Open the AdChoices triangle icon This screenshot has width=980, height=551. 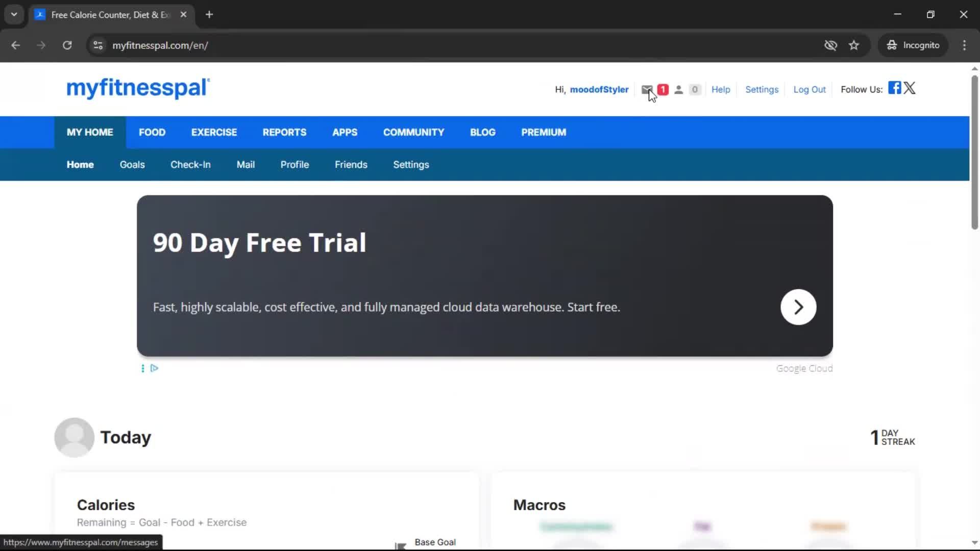[154, 368]
